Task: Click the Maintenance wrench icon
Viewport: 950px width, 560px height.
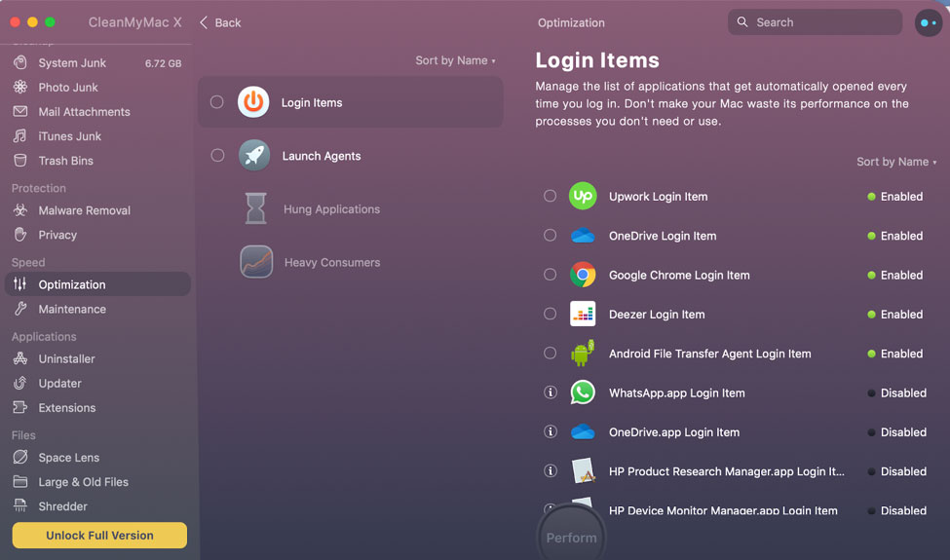Action: pyautogui.click(x=20, y=309)
